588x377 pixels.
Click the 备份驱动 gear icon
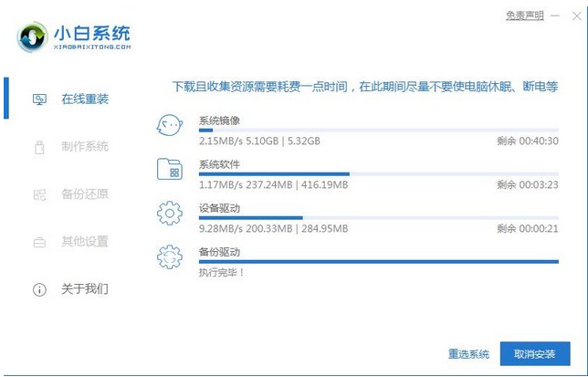pos(170,257)
